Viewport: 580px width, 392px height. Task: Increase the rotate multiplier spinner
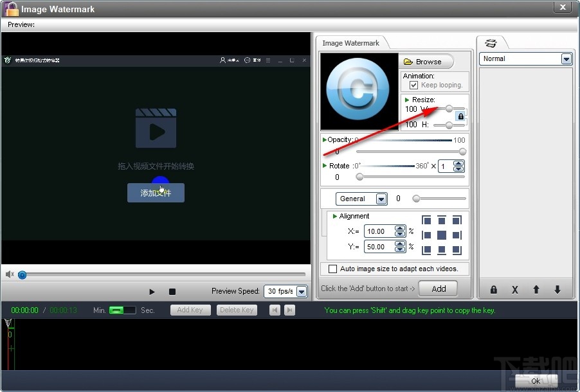click(x=458, y=163)
